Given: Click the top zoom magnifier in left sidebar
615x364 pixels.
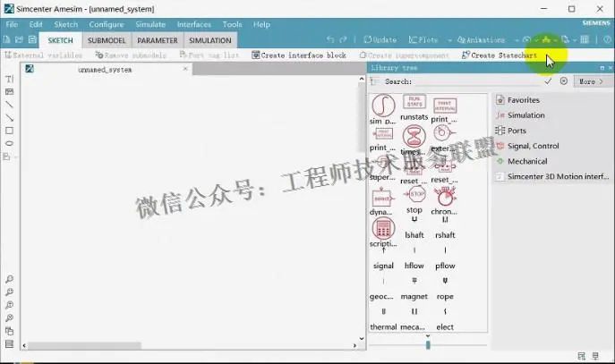Looking at the screenshot, I should pos(10,279).
